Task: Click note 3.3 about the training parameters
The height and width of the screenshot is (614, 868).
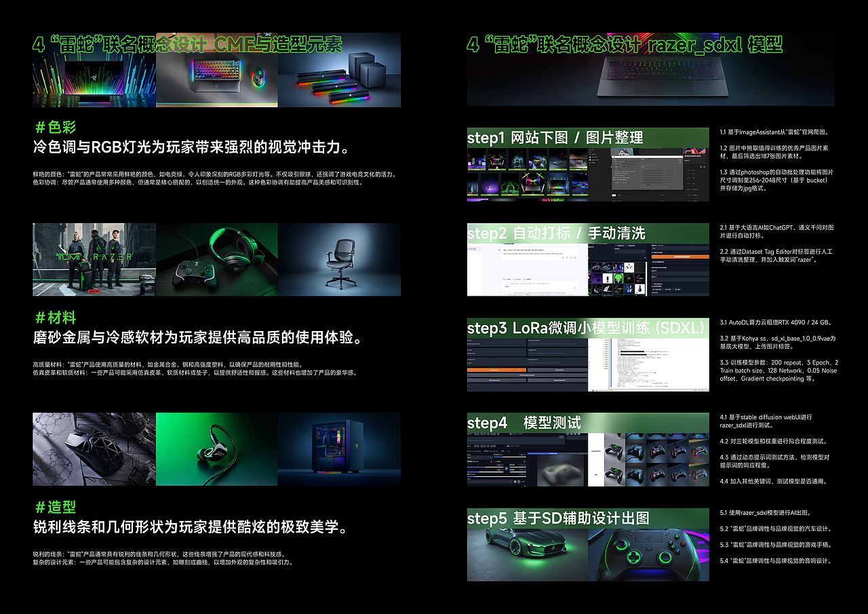Action: coord(778,371)
